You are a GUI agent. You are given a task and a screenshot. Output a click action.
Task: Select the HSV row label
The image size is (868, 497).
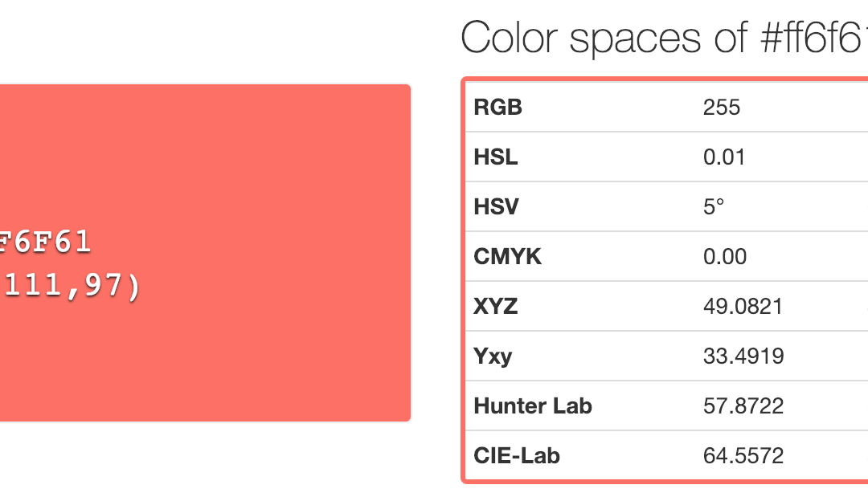tap(497, 206)
